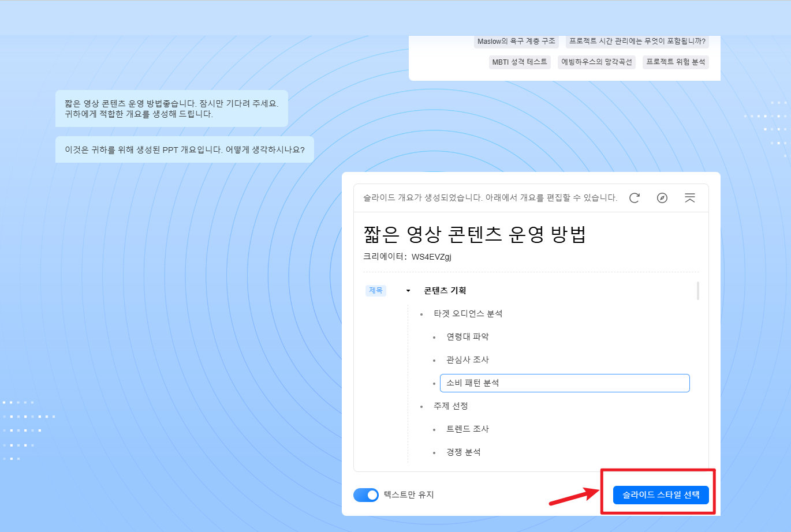Screen dimensions: 791x532
Task: Click the 이것은 귀하를 위해 생성된 PPT message
Action: 185,149
